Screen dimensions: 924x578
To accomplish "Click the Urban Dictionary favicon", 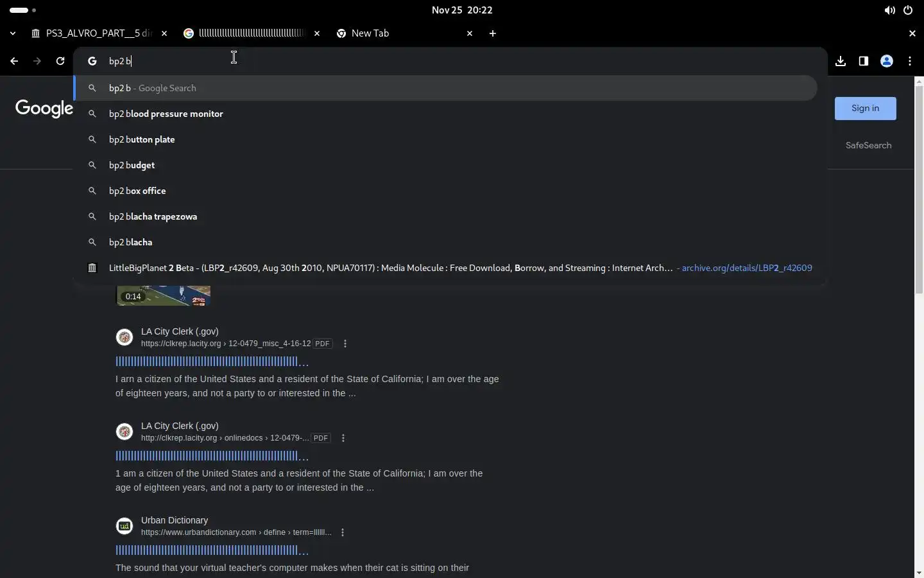I will click(124, 526).
